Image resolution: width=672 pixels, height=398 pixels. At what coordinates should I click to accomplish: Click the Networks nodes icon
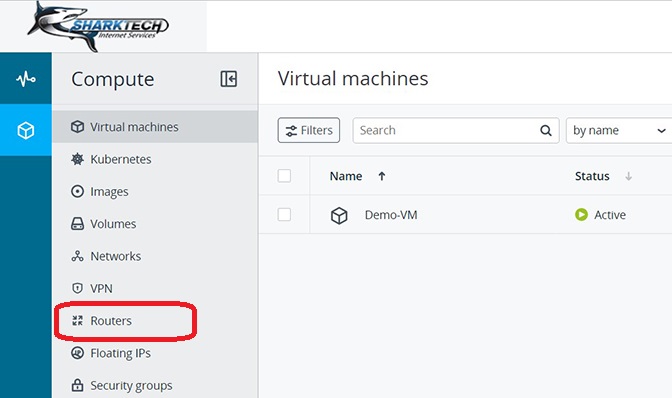tap(77, 256)
